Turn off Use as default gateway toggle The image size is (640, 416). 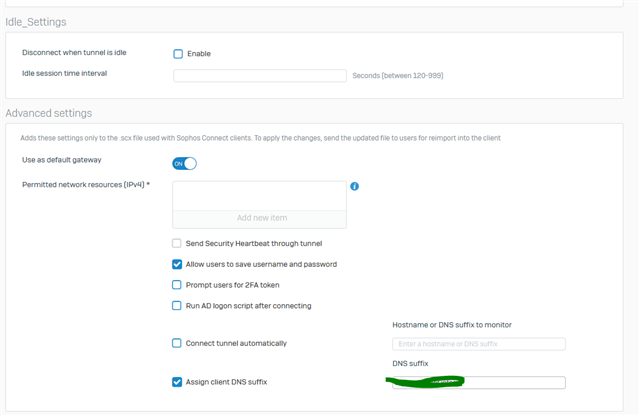[x=184, y=163]
